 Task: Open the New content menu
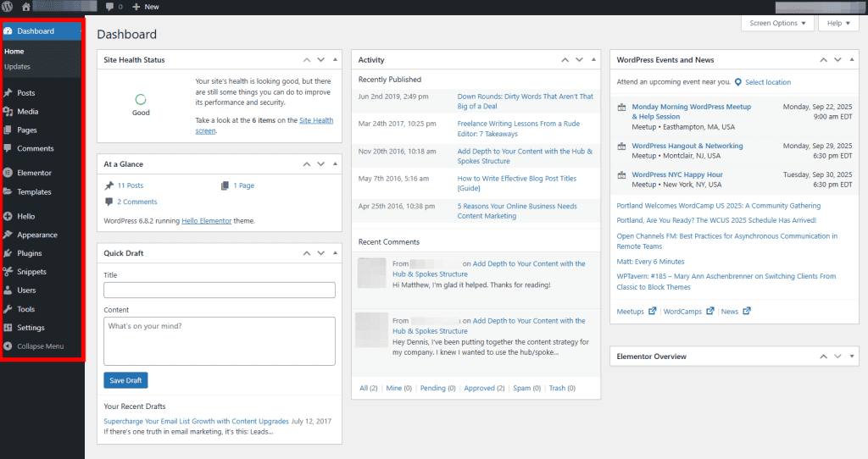(146, 7)
